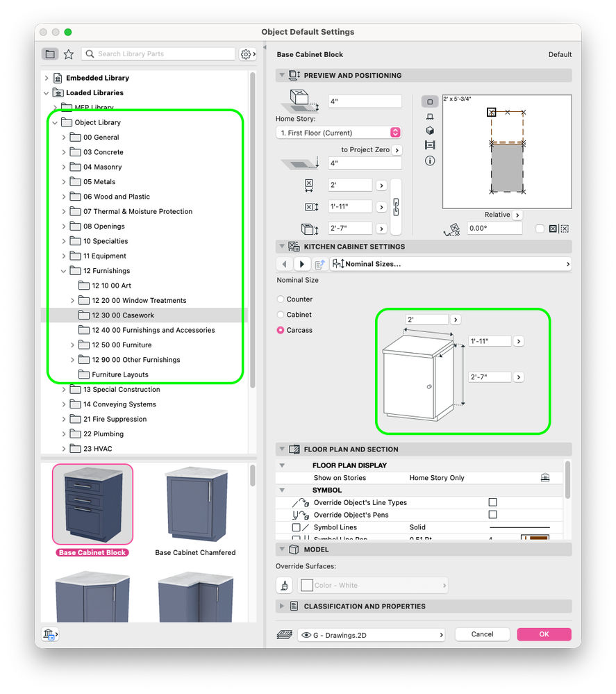Toggle the dimension chain link
The height and width of the screenshot is (694, 616).
396,207
